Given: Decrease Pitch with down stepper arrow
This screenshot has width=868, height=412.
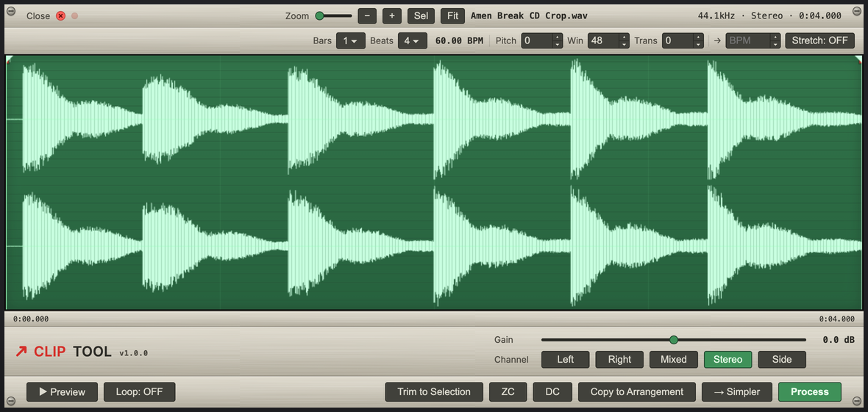Looking at the screenshot, I should tap(558, 44).
